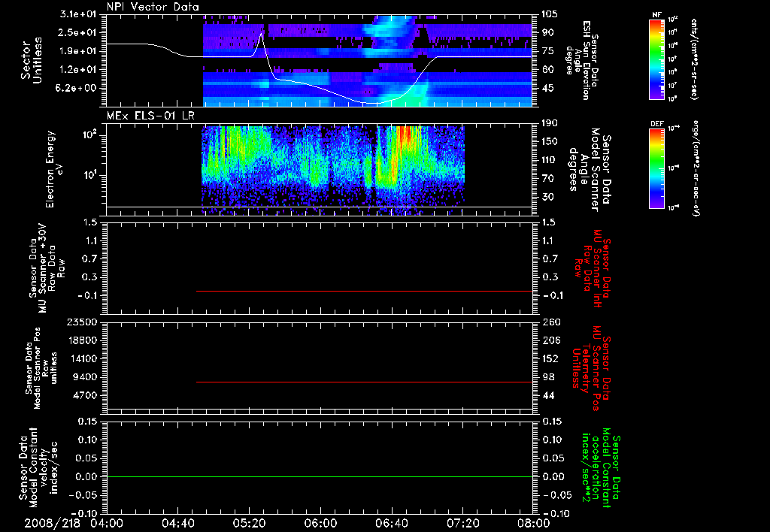Click the cnts/(cm**2-sr-sec) units label

[694, 59]
